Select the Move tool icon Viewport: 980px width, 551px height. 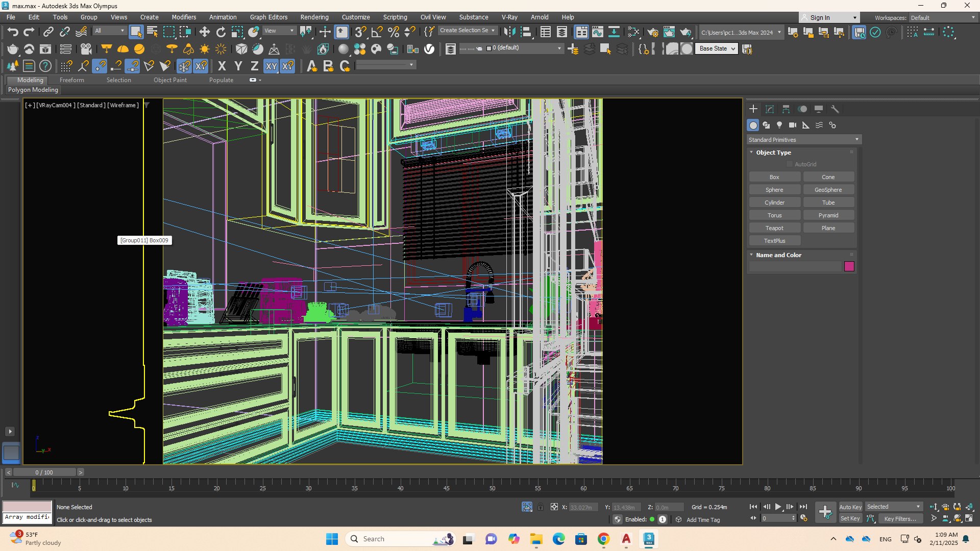click(x=204, y=32)
